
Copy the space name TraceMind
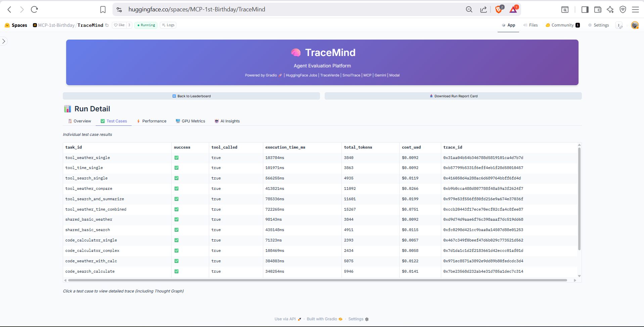point(107,25)
